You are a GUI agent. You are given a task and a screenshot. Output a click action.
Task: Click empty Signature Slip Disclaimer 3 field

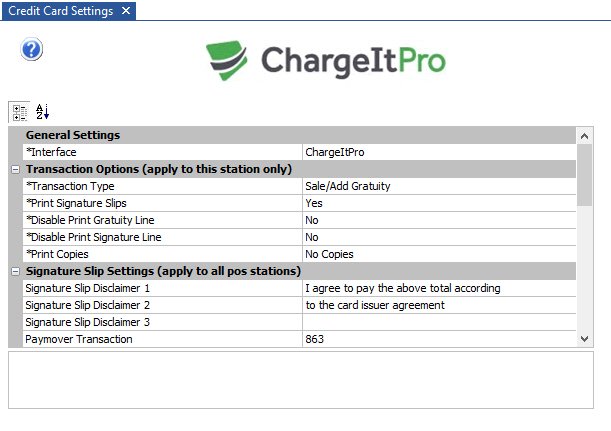point(439,322)
